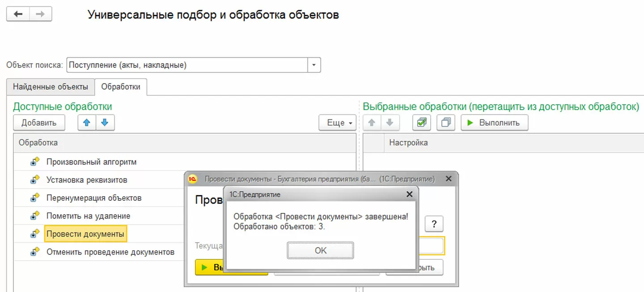Click the Добавить button

39,123
